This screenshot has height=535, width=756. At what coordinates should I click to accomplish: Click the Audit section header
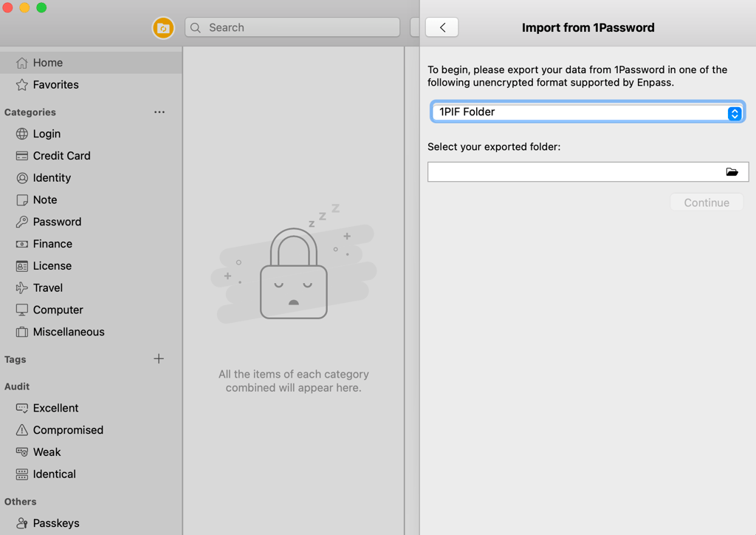(17, 386)
